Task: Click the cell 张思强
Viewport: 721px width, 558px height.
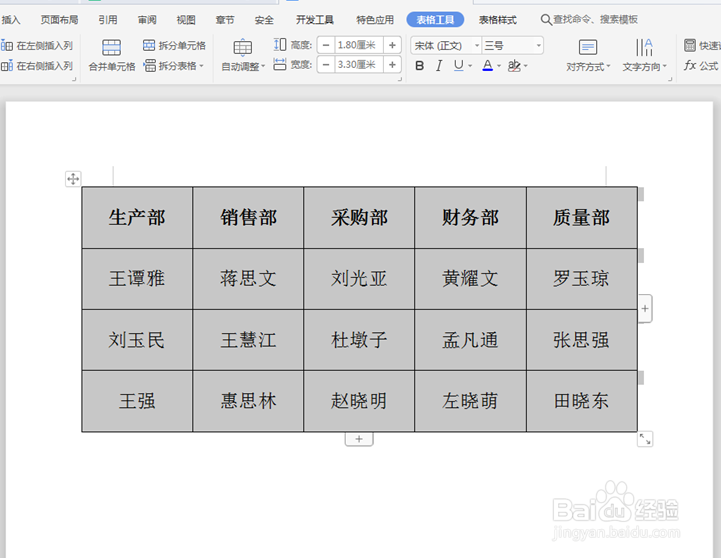Action: (x=582, y=340)
